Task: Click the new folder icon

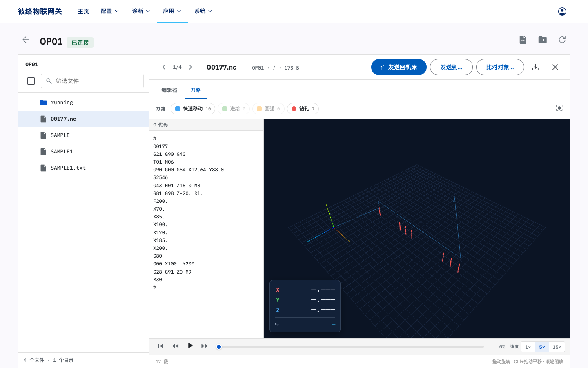Action: click(x=542, y=40)
